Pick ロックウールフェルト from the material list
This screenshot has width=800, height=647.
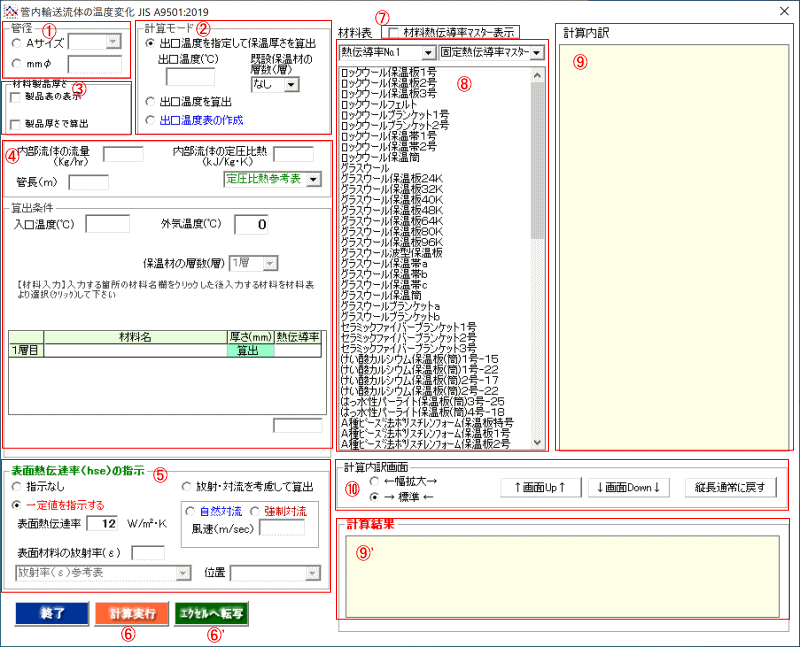382,104
